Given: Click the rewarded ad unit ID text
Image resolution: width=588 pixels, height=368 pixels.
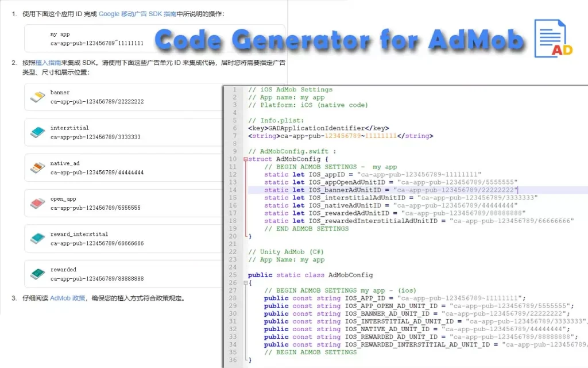Looking at the screenshot, I should pos(97,279).
